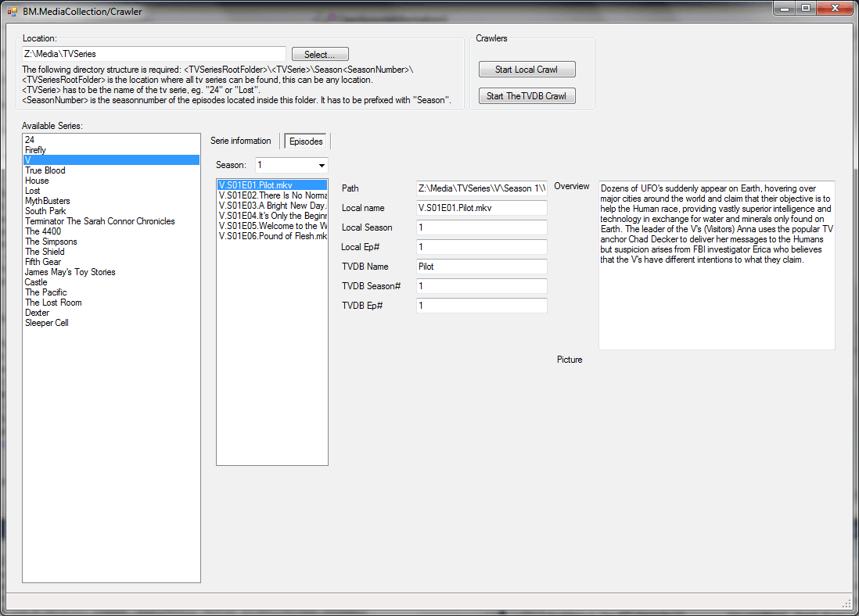Select The Lost Room in the list
The width and height of the screenshot is (859, 616).
(x=111, y=303)
